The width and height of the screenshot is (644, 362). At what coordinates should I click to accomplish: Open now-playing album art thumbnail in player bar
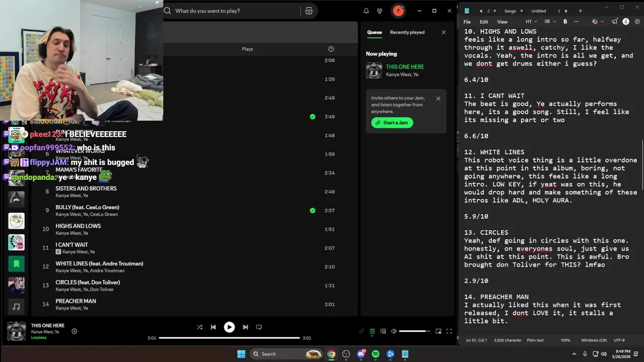[16, 331]
